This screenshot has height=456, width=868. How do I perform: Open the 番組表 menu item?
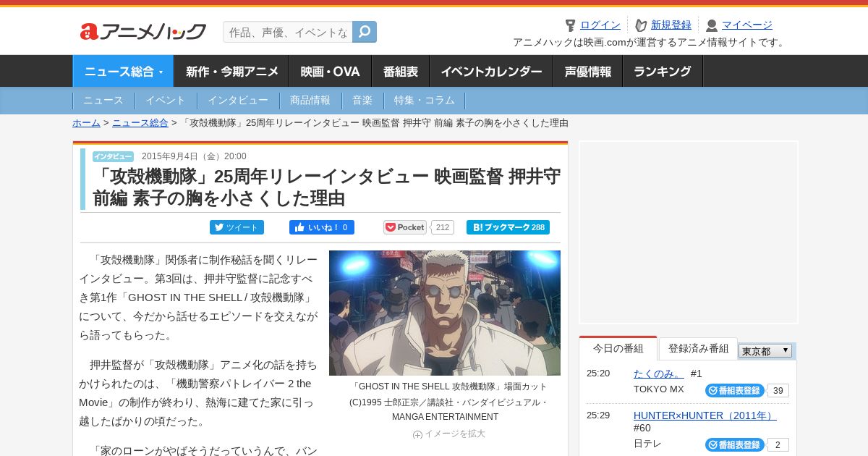tap(400, 71)
